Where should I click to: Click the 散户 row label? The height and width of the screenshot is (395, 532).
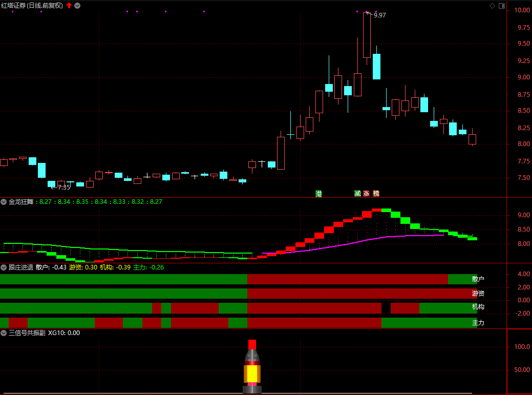pyautogui.click(x=478, y=279)
